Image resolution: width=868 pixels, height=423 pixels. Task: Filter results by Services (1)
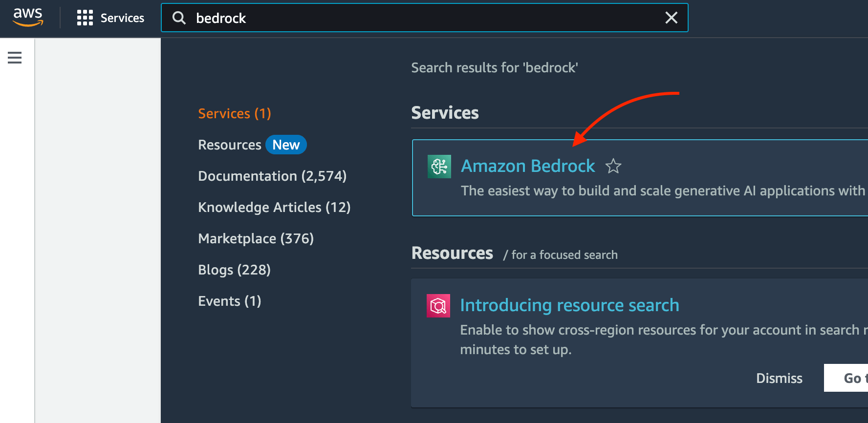click(234, 113)
